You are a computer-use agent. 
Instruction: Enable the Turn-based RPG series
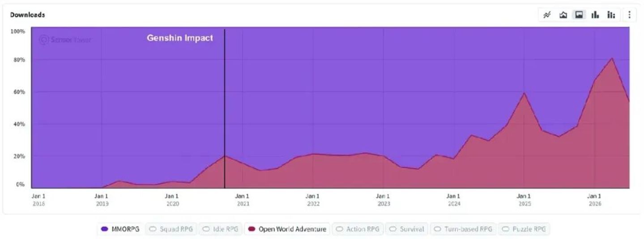[x=463, y=229]
